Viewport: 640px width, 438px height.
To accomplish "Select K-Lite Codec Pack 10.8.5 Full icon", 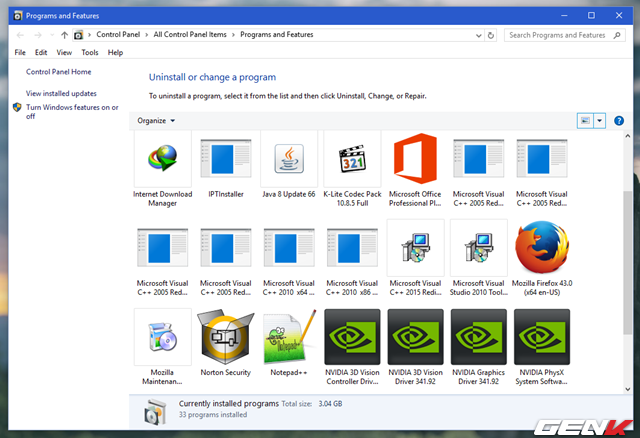I will click(x=352, y=159).
